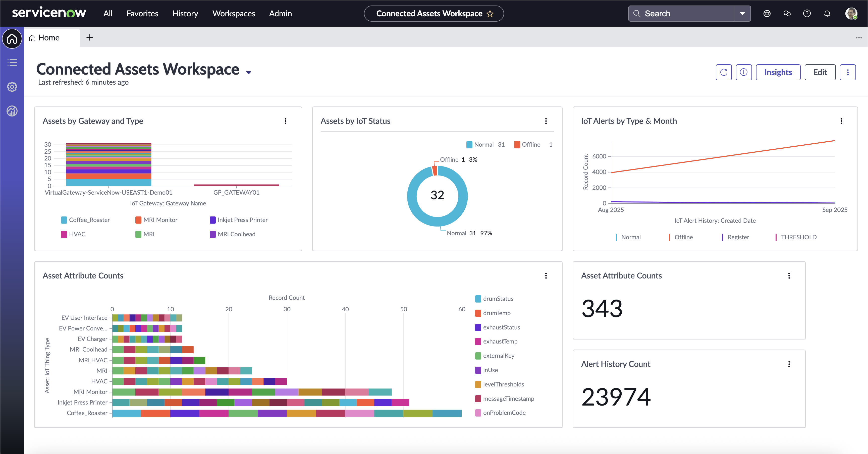Focus the global Search field
The image size is (868, 454).
coord(681,14)
